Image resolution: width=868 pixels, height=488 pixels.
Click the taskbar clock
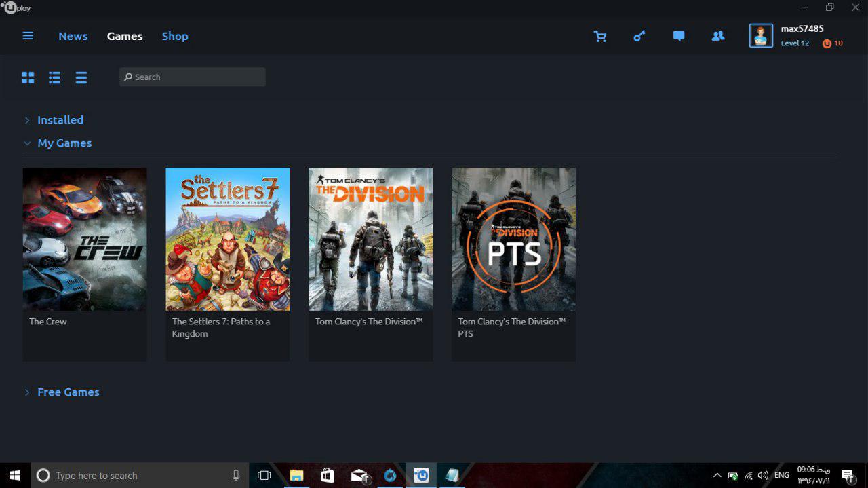coord(814,475)
